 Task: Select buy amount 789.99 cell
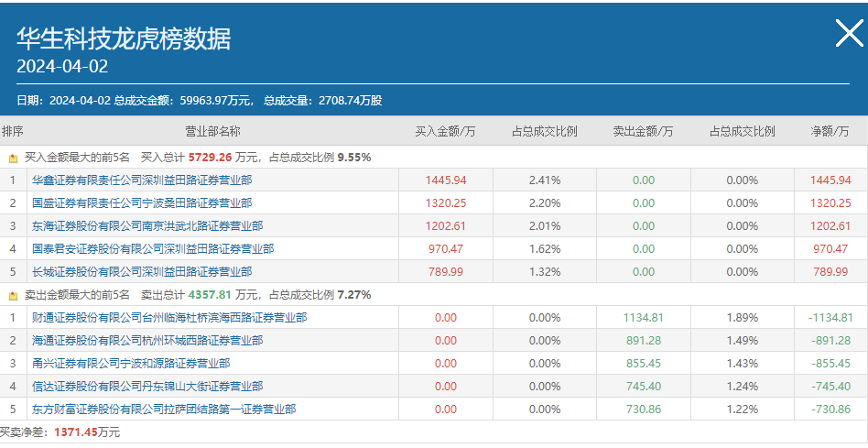coord(446,272)
